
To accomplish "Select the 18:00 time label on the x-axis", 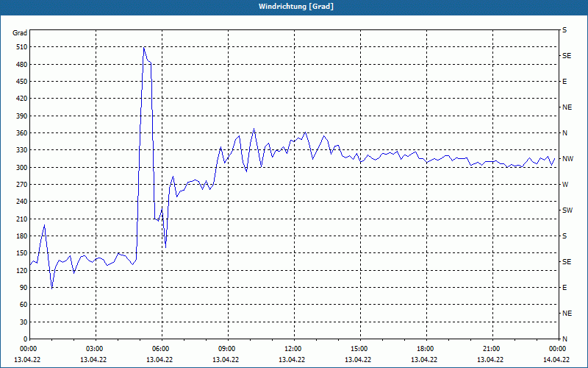I will (x=426, y=348).
